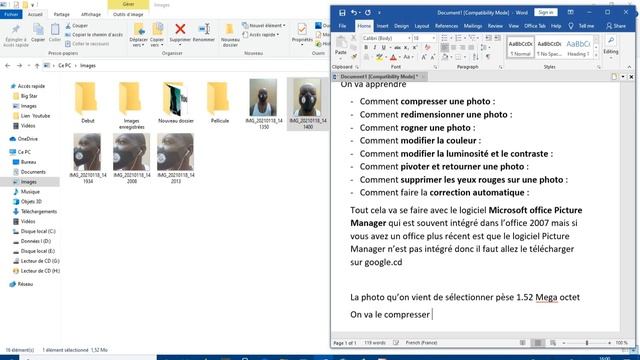Click the Save icon in Word's title bar

(342, 13)
